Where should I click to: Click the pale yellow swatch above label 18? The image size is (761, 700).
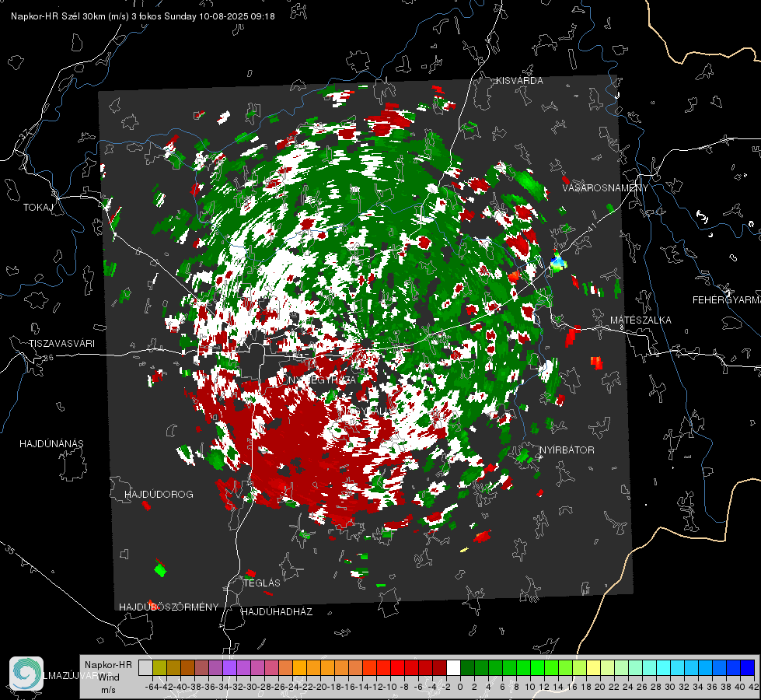tap(593, 667)
